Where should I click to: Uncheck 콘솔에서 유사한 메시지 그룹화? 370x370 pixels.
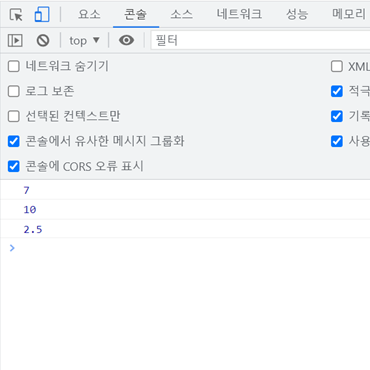[x=14, y=141]
